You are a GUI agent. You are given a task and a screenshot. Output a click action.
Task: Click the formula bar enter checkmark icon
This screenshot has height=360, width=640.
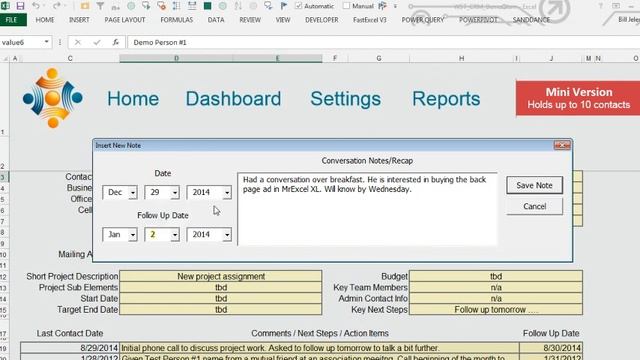(97, 42)
